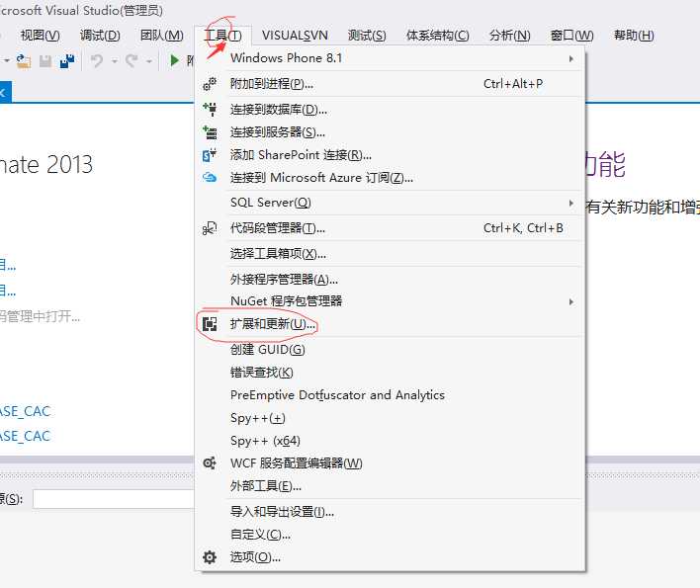Open the 视图(V) menu

pyautogui.click(x=41, y=36)
